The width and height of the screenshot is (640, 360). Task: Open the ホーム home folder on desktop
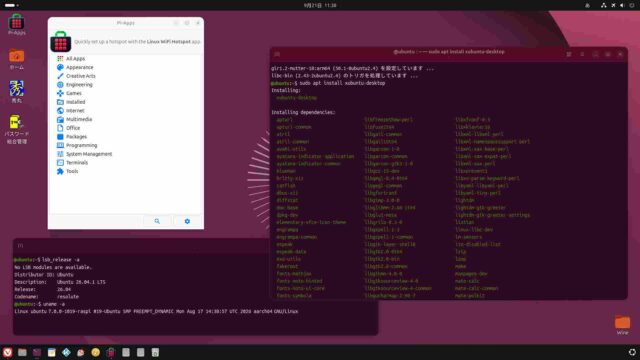(16, 59)
